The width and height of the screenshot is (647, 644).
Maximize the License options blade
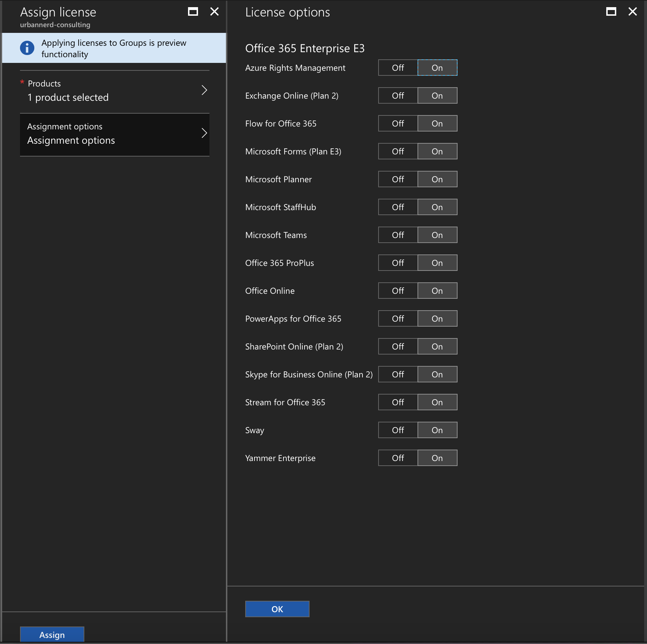tap(611, 12)
